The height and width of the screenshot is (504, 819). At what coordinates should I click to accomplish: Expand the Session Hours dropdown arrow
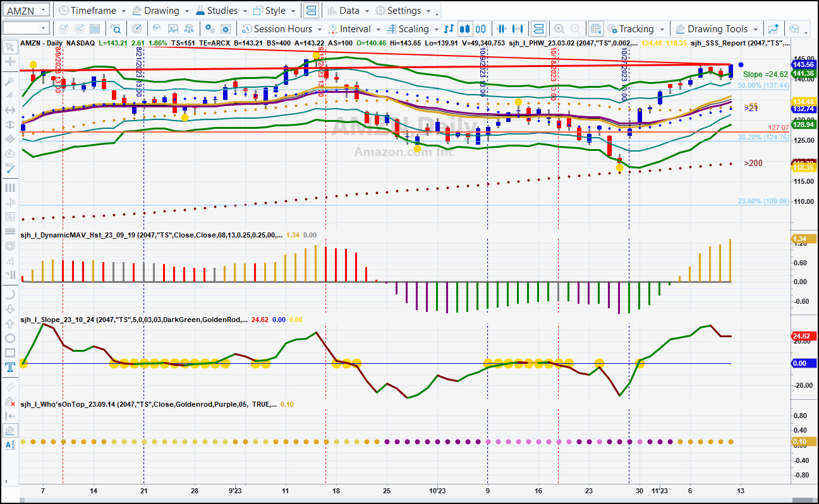click(x=320, y=29)
